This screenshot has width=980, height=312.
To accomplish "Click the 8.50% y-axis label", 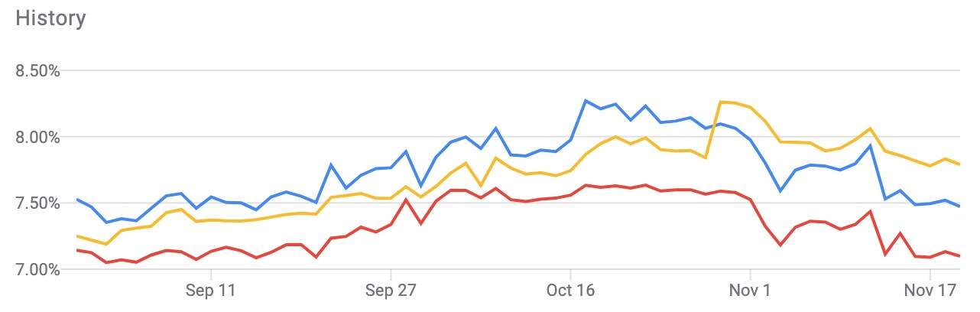I will click(x=38, y=71).
